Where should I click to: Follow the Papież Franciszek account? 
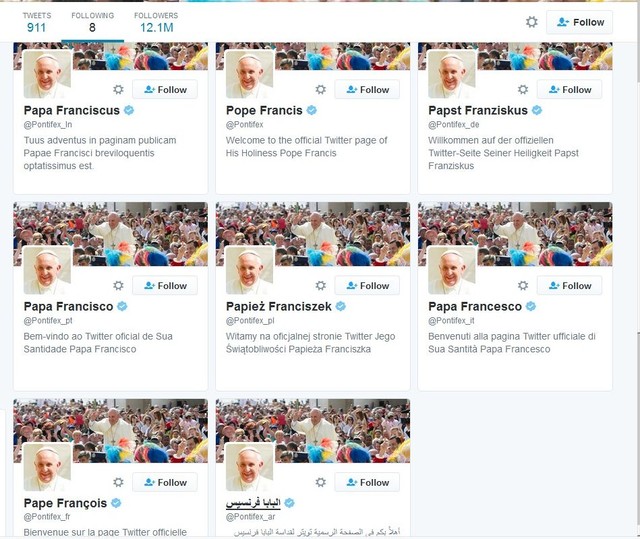[367, 286]
